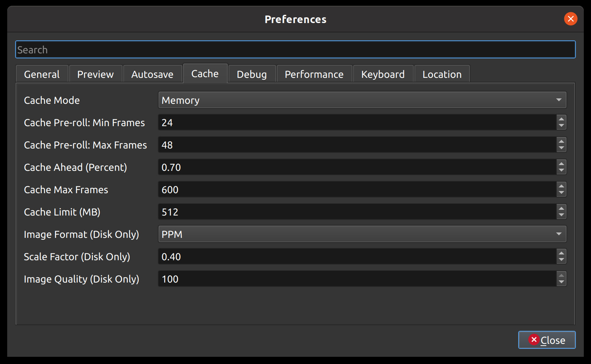Open the Autosave settings tab
591x364 pixels.
tap(152, 74)
